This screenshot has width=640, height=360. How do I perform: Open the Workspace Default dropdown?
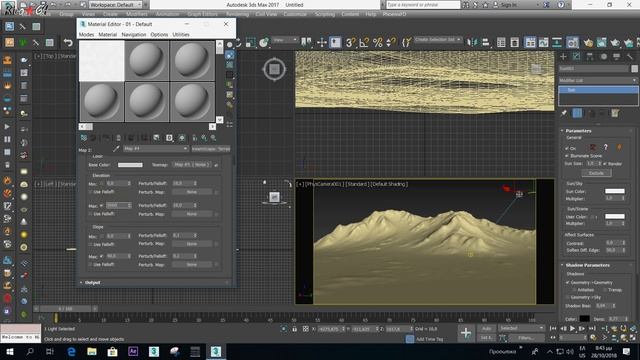point(116,5)
